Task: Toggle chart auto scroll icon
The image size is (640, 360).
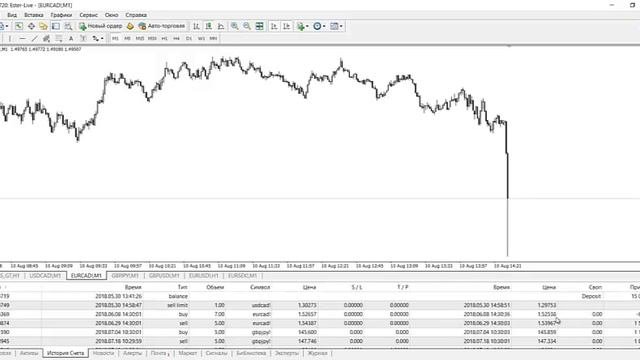Action: click(274, 26)
